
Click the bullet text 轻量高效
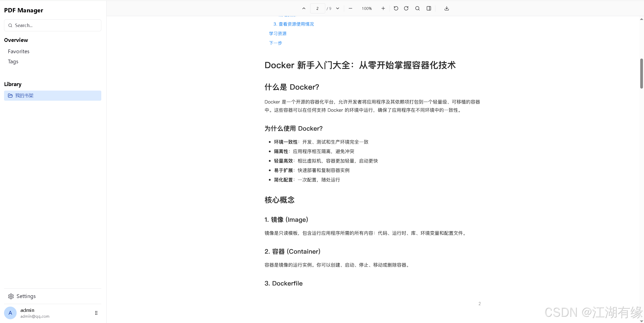[283, 161]
